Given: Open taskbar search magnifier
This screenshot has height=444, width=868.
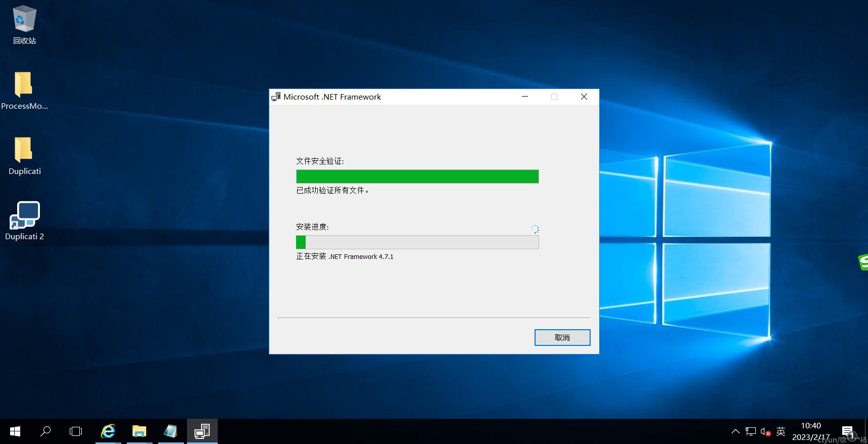Looking at the screenshot, I should [45, 431].
